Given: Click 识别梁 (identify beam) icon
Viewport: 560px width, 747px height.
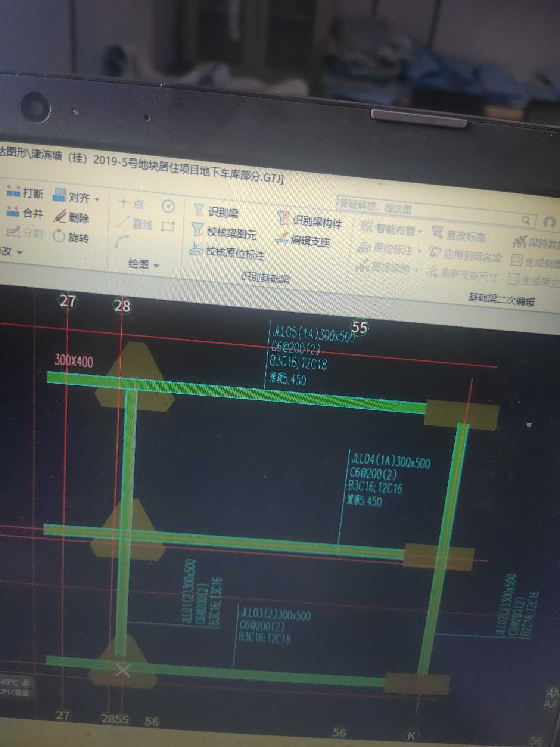Looking at the screenshot, I should pos(199,210).
